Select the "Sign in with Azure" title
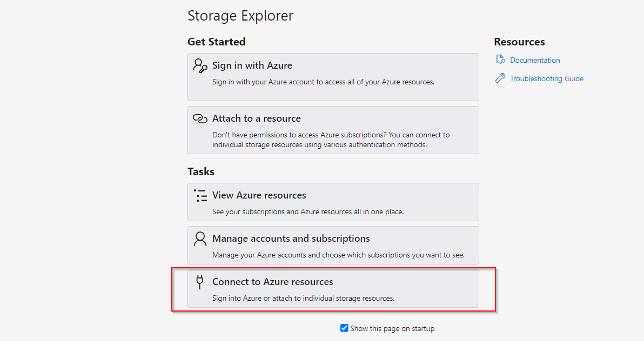Screen dimensions: 644x344 [x=252, y=66]
